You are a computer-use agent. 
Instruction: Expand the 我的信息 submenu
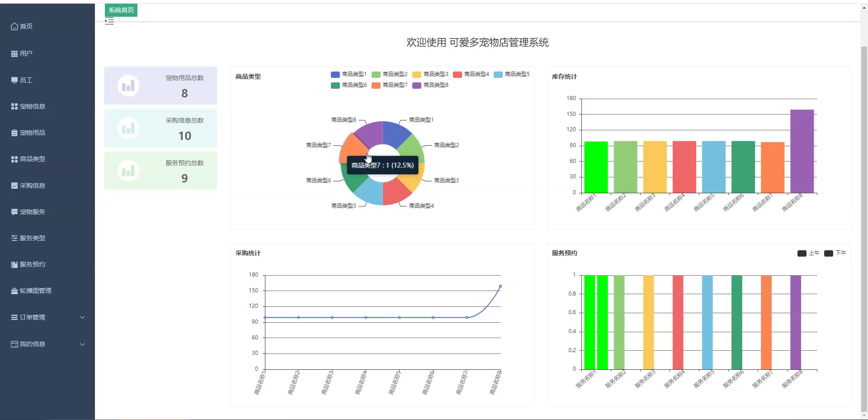point(47,344)
